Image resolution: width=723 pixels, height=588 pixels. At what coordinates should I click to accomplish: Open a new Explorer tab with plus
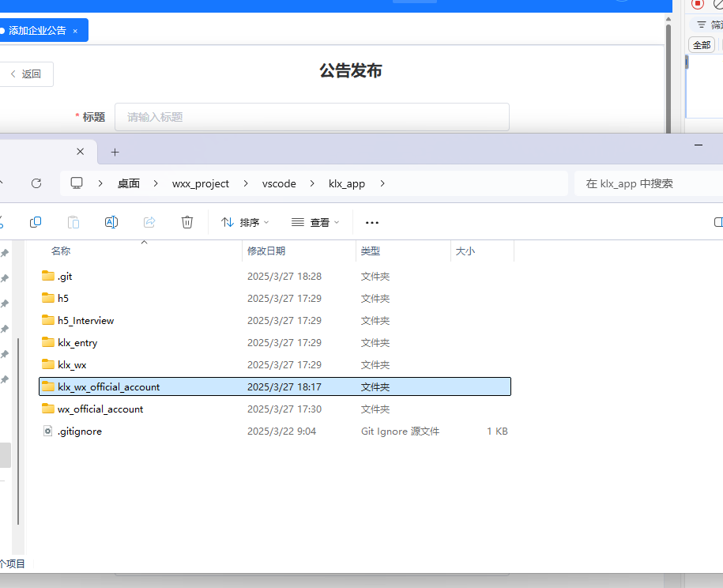[x=115, y=152]
